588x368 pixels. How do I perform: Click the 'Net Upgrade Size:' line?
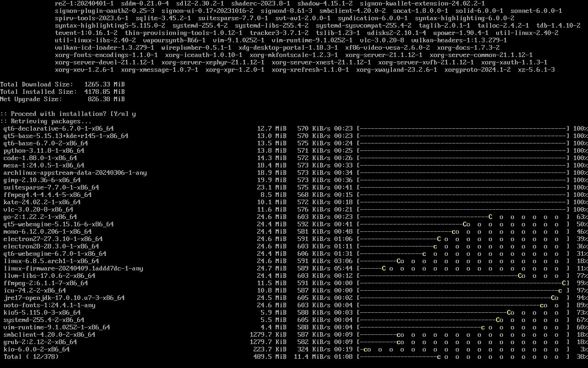pyautogui.click(x=62, y=99)
